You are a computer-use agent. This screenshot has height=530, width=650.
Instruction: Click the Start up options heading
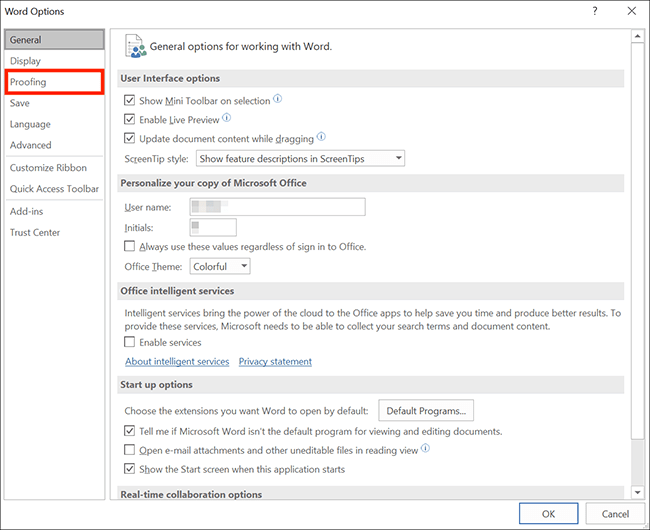(x=157, y=385)
